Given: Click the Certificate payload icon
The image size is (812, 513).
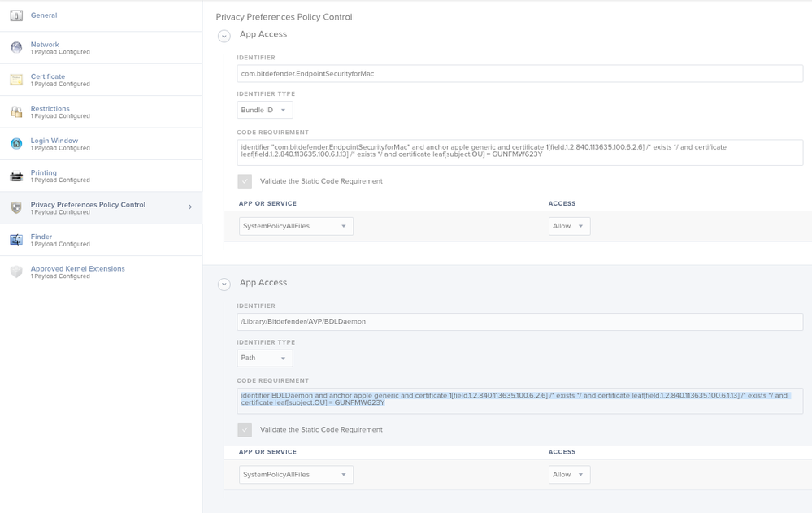Looking at the screenshot, I should [16, 80].
